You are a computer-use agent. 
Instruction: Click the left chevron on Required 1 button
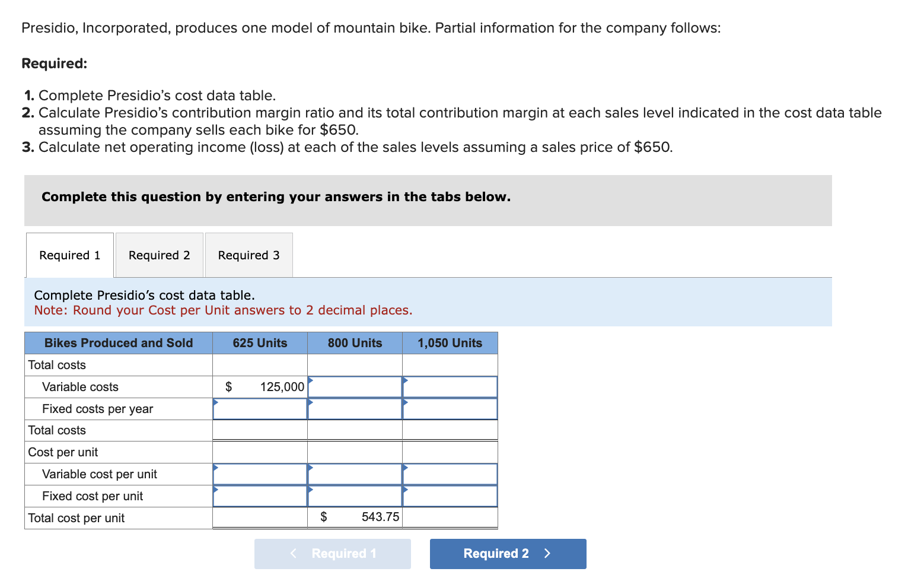tap(293, 553)
